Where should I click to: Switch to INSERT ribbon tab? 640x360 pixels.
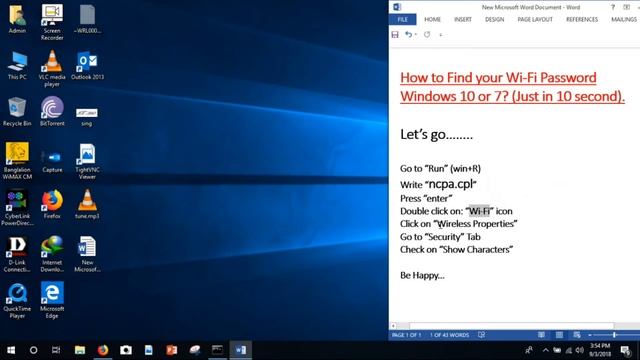point(463,20)
